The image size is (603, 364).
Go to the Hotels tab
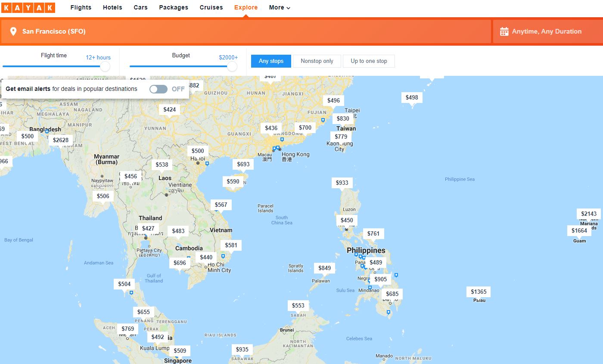point(112,7)
